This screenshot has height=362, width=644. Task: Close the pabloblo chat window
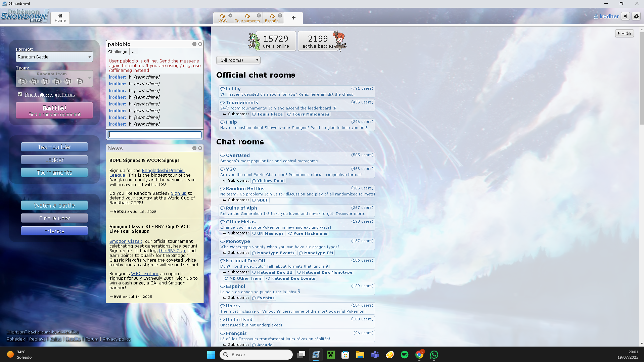point(200,44)
